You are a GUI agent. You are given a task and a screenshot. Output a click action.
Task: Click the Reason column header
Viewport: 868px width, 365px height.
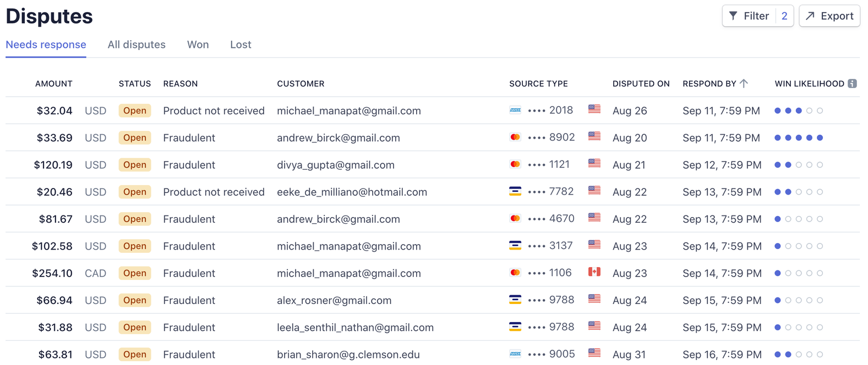tap(181, 84)
